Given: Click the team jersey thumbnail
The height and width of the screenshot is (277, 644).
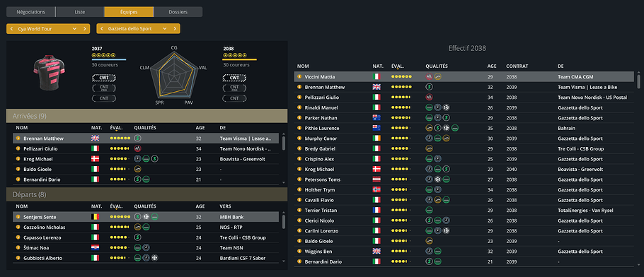Looking at the screenshot, I should point(50,73).
